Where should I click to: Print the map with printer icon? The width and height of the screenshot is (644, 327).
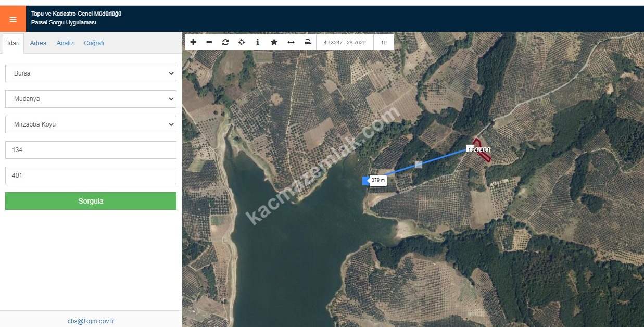[x=308, y=42]
